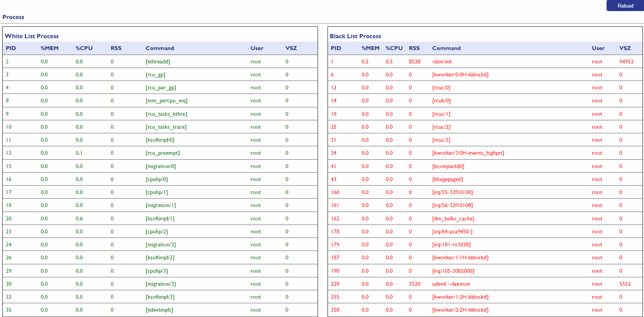The width and height of the screenshot is (644, 317).
Task: Select the [irq/181-rv3028] command entry
Action: (451, 245)
